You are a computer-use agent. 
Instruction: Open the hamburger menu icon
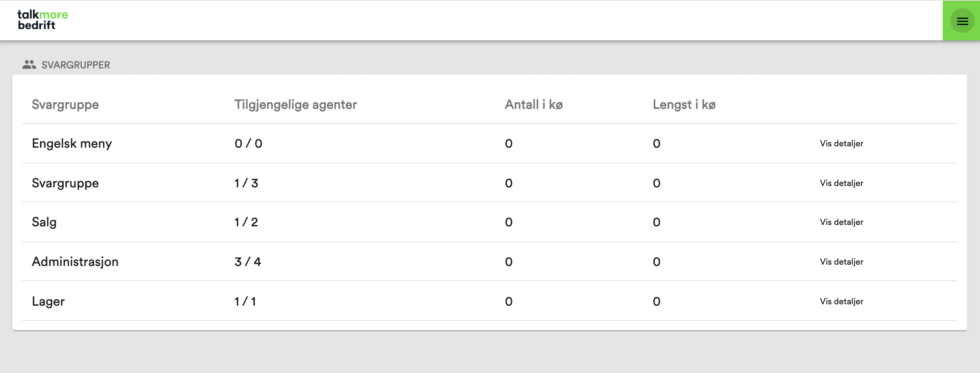point(962,21)
